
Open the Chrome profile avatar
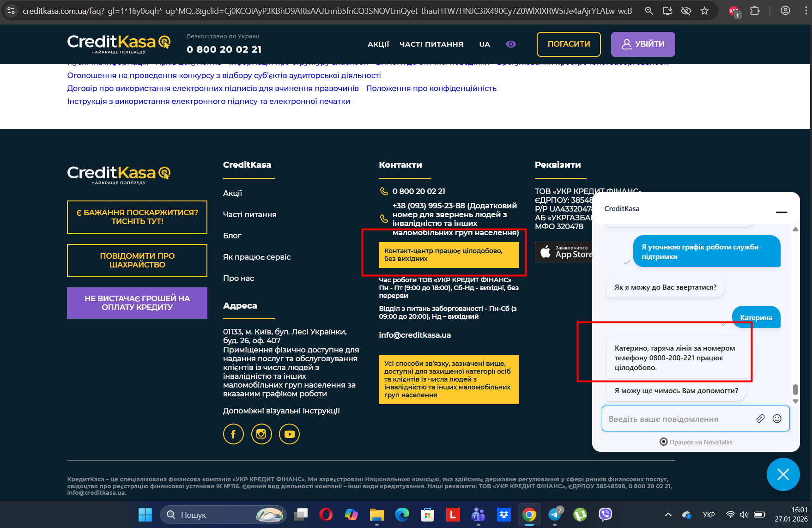tap(785, 11)
